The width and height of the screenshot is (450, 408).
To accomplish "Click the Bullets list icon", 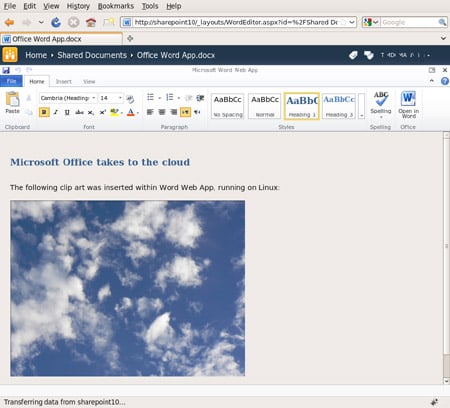I will [x=151, y=97].
